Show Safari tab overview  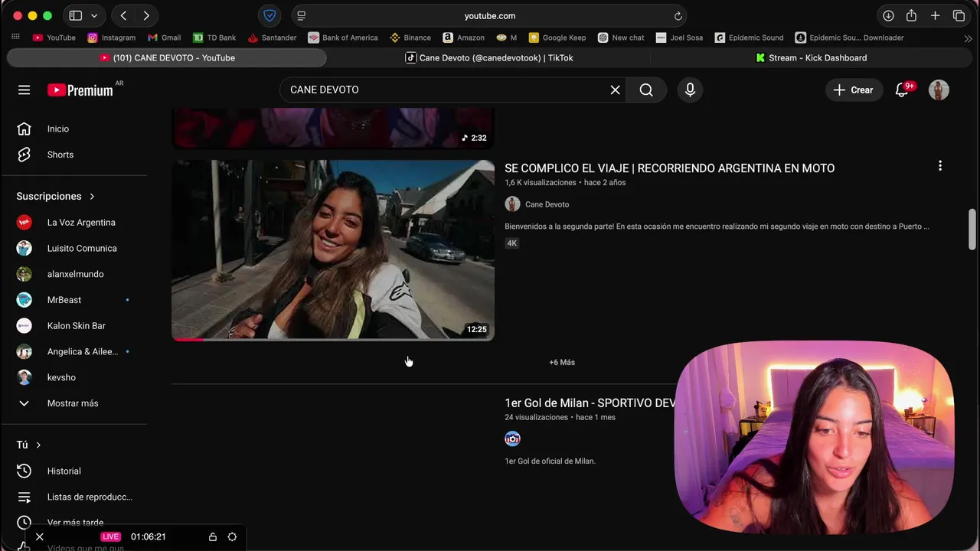(959, 15)
